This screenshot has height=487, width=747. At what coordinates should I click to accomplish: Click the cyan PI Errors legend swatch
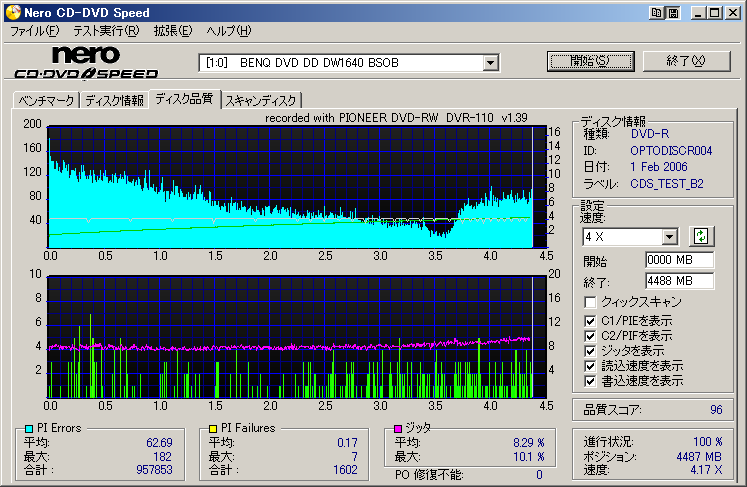[29, 428]
